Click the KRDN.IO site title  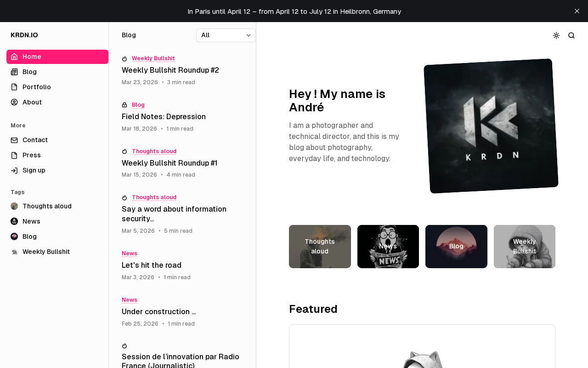coord(24,35)
